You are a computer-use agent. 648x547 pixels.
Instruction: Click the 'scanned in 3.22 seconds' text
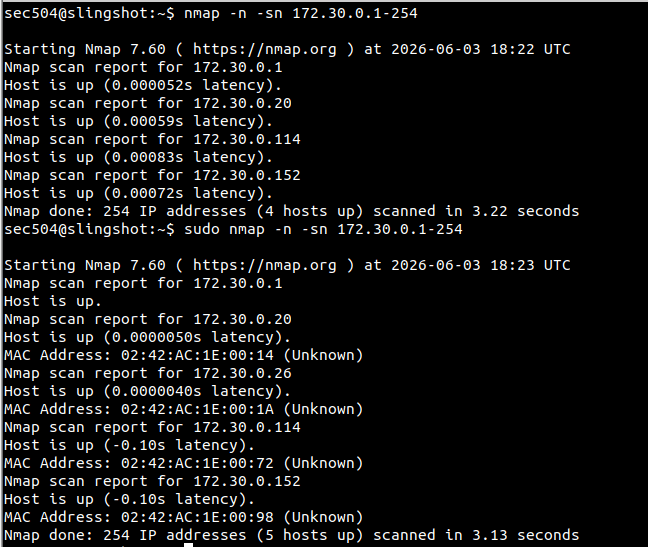click(476, 212)
